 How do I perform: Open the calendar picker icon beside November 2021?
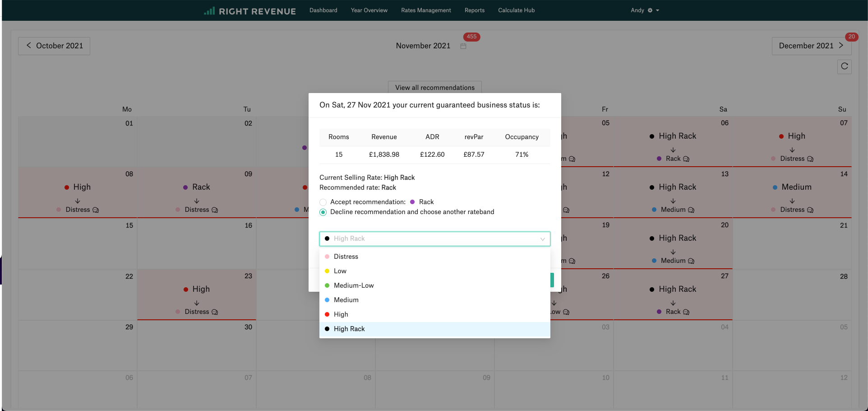463,46
